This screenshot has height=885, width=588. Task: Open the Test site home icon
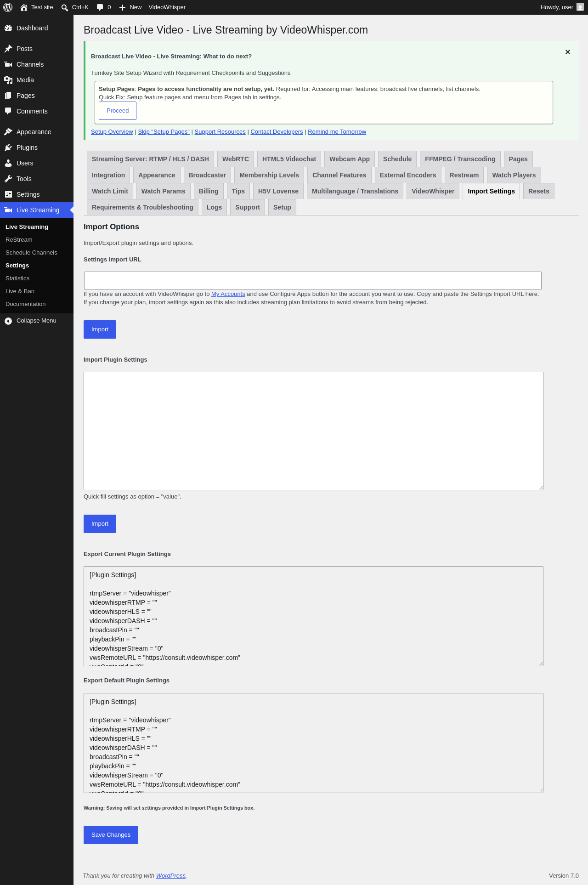24,7
